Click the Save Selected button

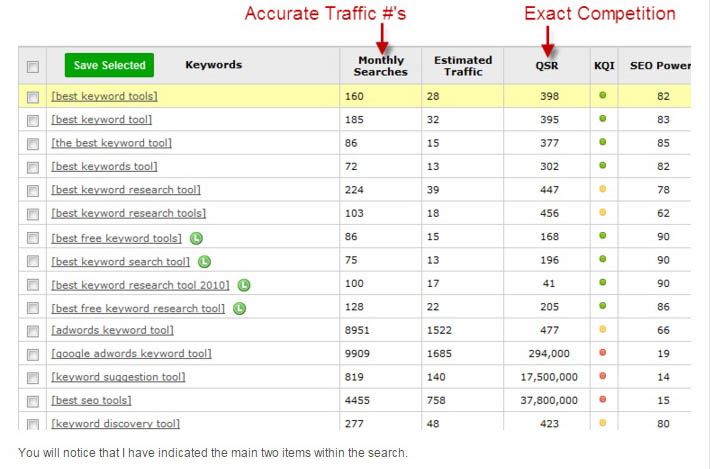(109, 65)
